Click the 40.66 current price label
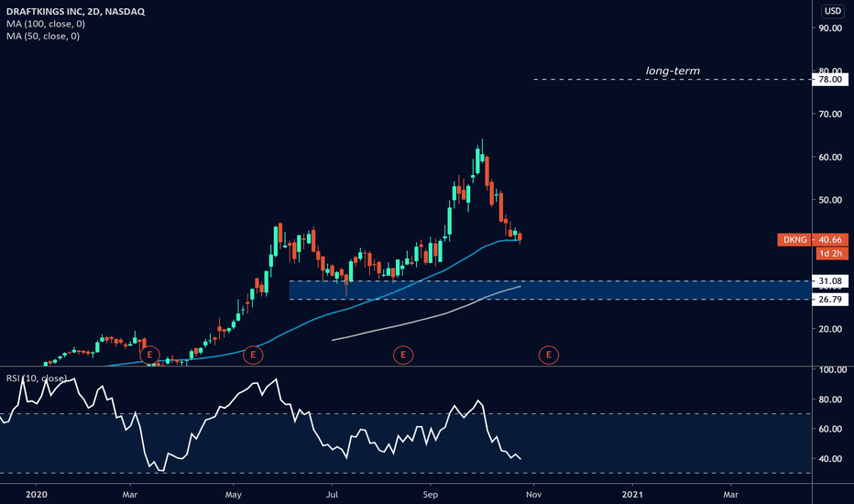 click(830, 240)
